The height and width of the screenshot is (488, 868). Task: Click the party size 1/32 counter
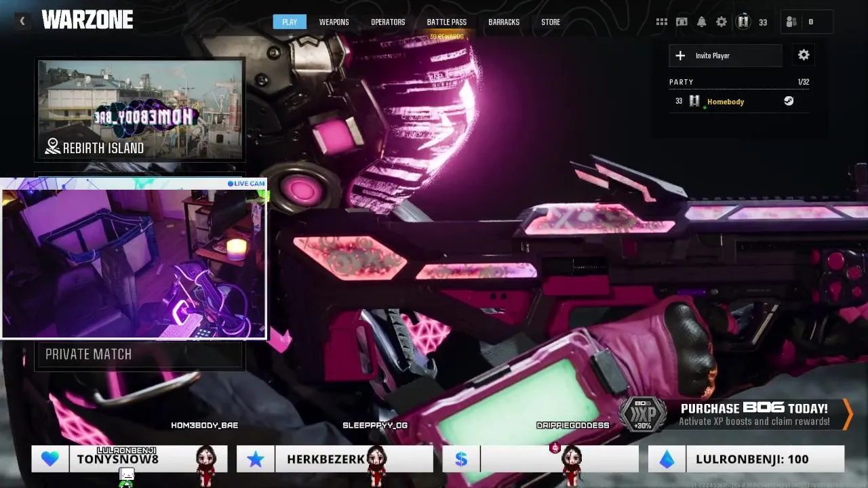pos(804,82)
